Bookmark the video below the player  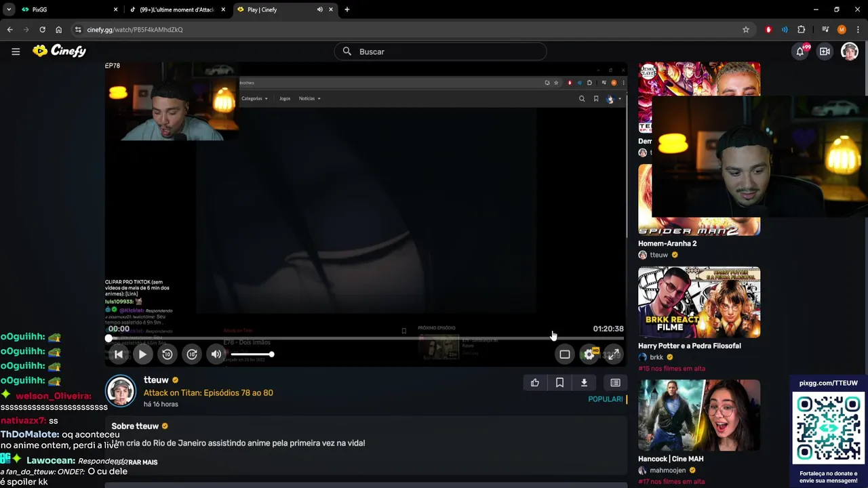click(559, 383)
